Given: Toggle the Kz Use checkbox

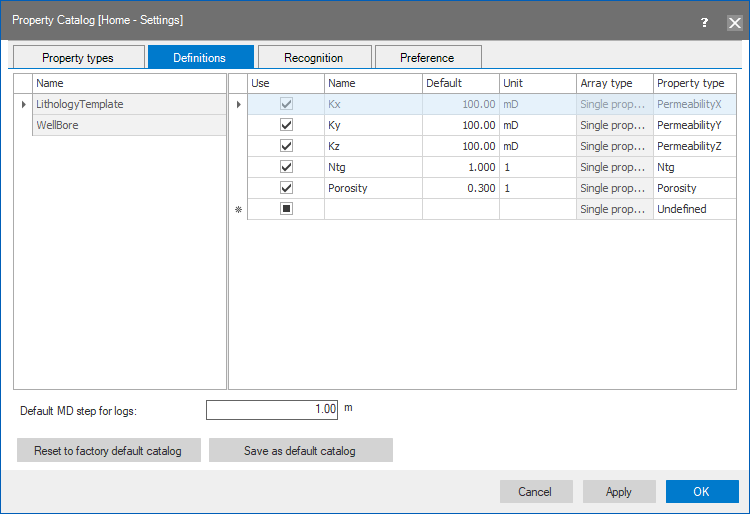Looking at the screenshot, I should 286,146.
